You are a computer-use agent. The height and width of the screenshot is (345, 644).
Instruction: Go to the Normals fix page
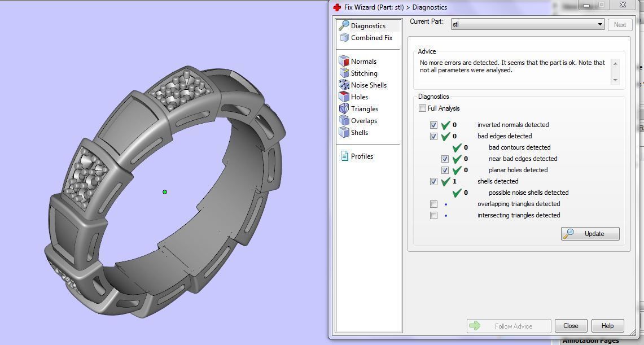[363, 61]
